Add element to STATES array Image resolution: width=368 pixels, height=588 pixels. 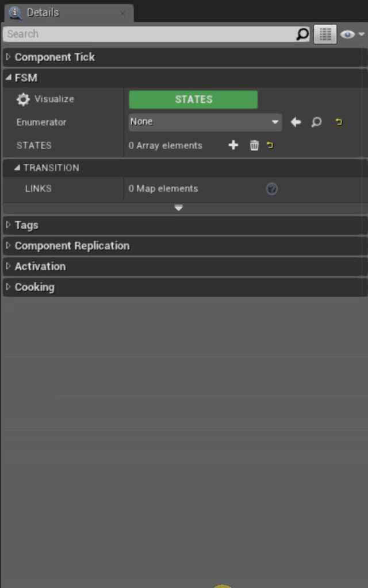[233, 145]
